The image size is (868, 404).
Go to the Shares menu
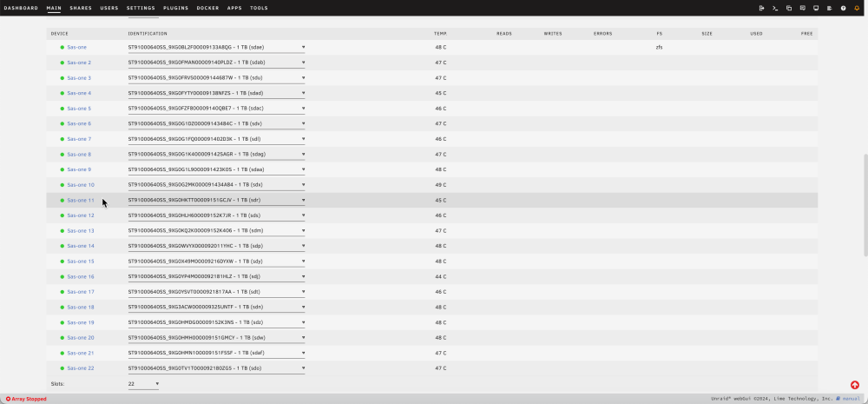click(81, 9)
